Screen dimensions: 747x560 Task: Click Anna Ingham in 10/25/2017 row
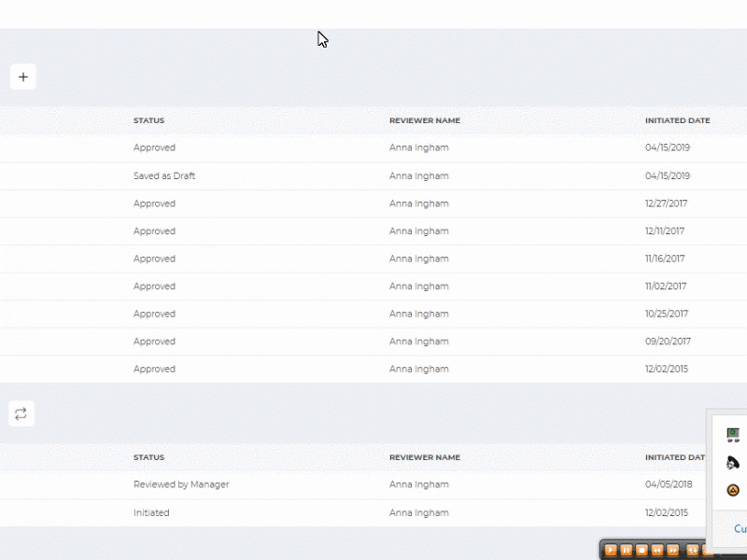tap(418, 314)
